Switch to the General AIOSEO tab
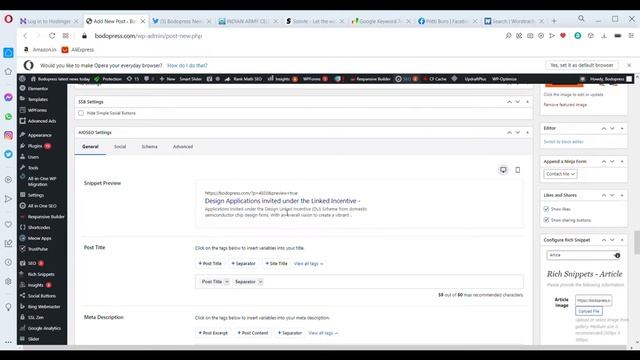Screen dimensions: 640x360 point(90,147)
